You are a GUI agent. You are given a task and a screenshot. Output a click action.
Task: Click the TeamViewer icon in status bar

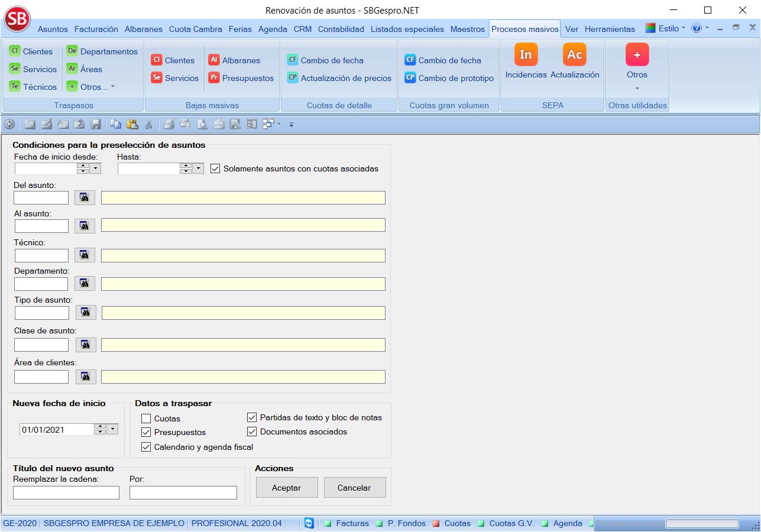click(x=309, y=523)
